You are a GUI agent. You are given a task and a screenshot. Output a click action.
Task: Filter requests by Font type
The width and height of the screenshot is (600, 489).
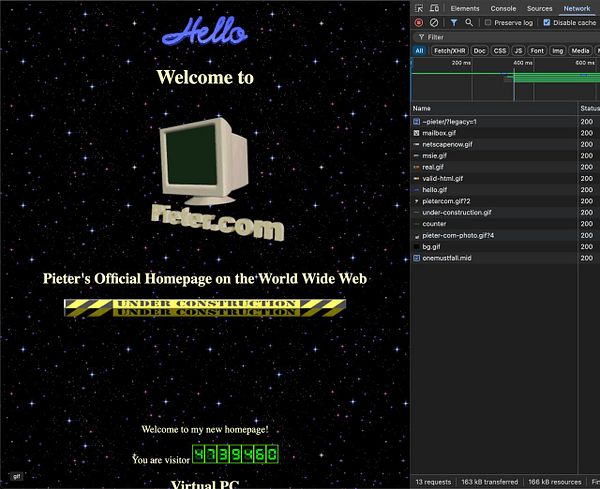click(537, 51)
